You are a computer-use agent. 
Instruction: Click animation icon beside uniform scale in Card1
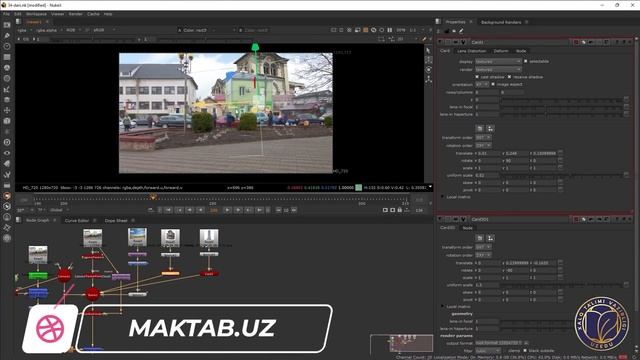(x=626, y=175)
